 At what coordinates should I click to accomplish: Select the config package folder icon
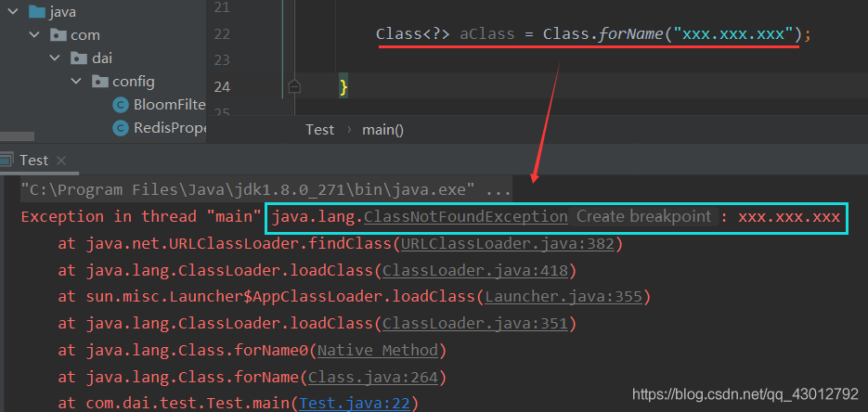pos(99,82)
